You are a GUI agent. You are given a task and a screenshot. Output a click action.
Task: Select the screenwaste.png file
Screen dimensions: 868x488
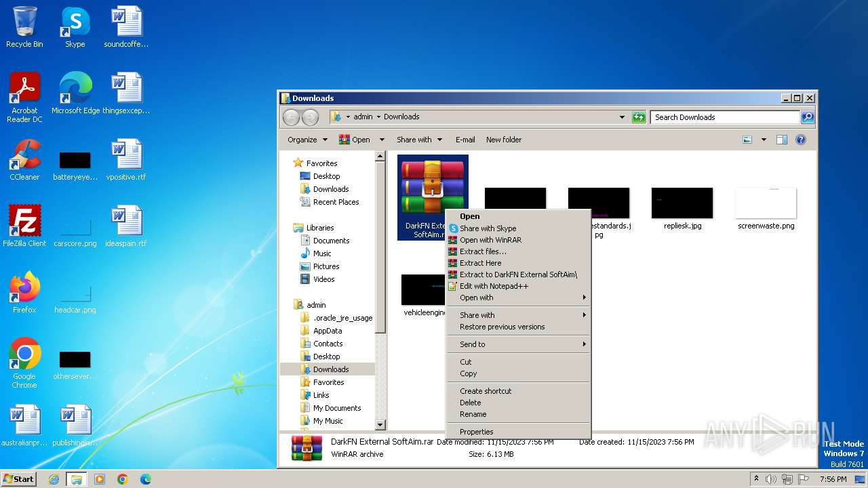click(x=766, y=209)
